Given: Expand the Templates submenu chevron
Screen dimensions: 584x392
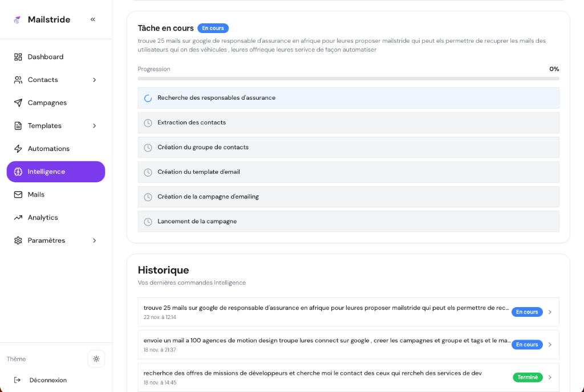Looking at the screenshot, I should point(95,126).
